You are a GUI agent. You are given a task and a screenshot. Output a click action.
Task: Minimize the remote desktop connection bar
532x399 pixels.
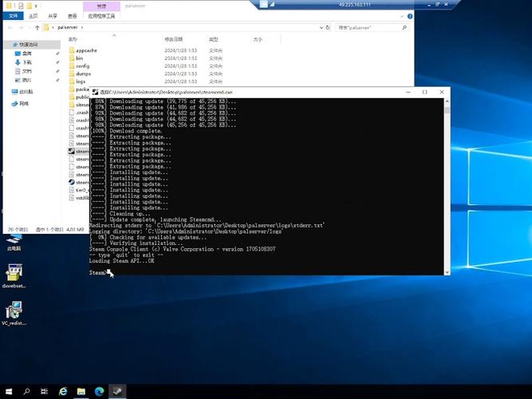429,5
